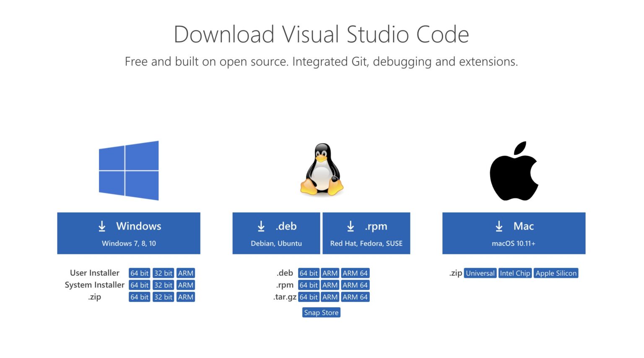Select the Universal Mac .zip download

(480, 273)
